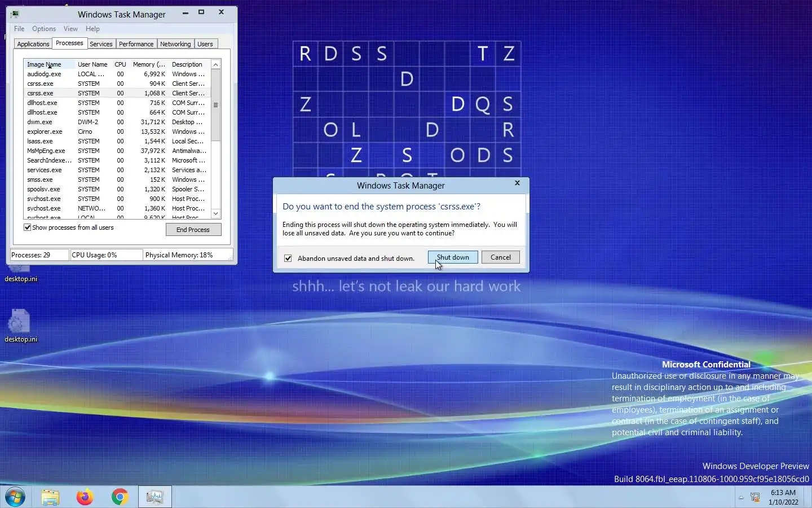Click Cancel in the csrss.exe dialog
This screenshot has width=812, height=508.
point(501,257)
